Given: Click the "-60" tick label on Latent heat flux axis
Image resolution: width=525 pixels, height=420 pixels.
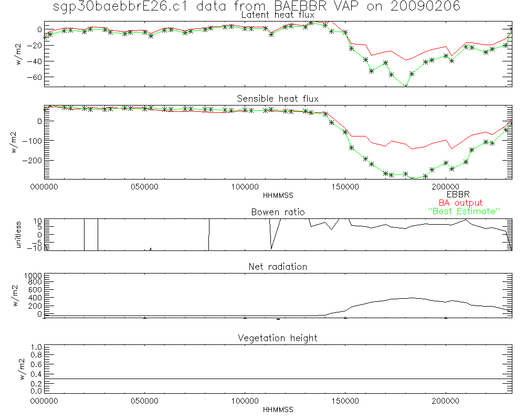Looking at the screenshot, I should [x=35, y=77].
